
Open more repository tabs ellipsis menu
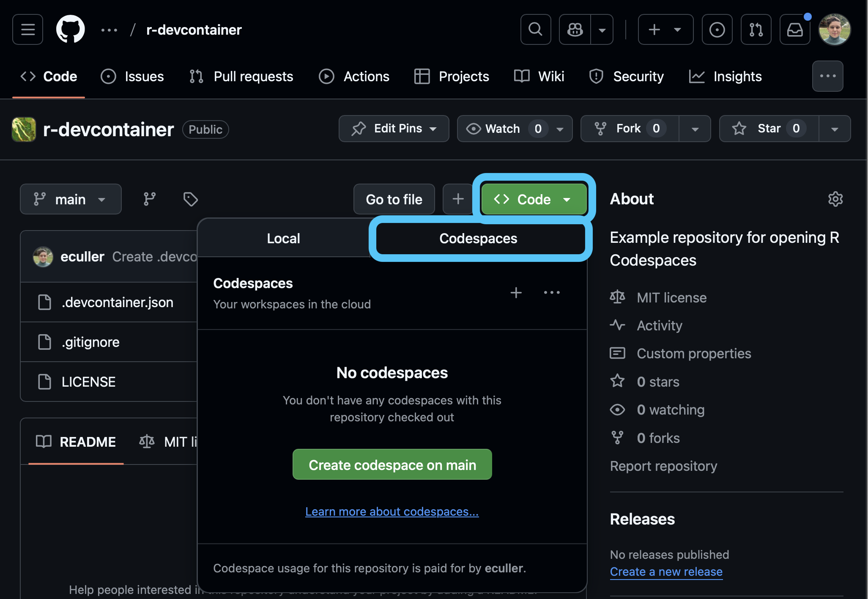[827, 76]
